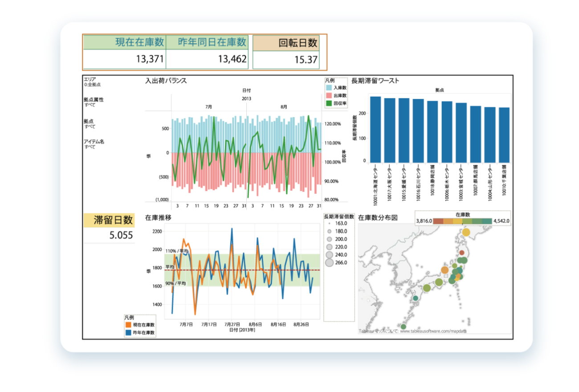Screen dimensions: 579x392
Task: Click the 滞留日数 yellow header
Action: [x=109, y=220]
